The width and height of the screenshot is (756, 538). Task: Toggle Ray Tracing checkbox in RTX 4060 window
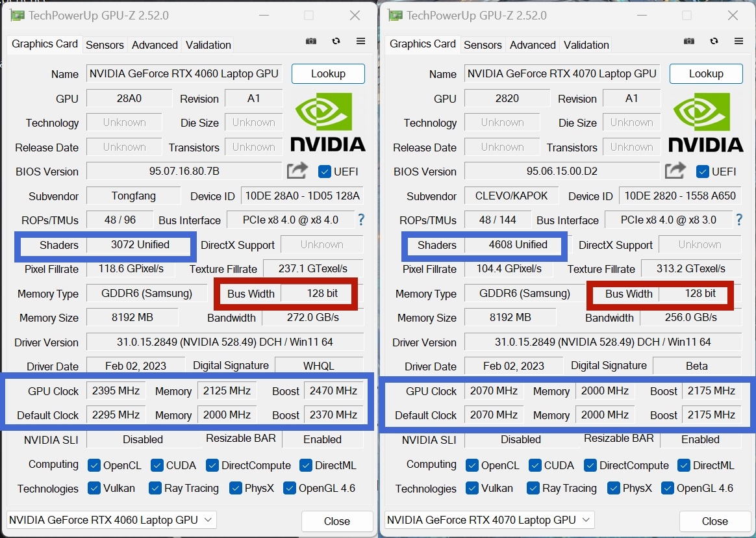[x=155, y=488]
